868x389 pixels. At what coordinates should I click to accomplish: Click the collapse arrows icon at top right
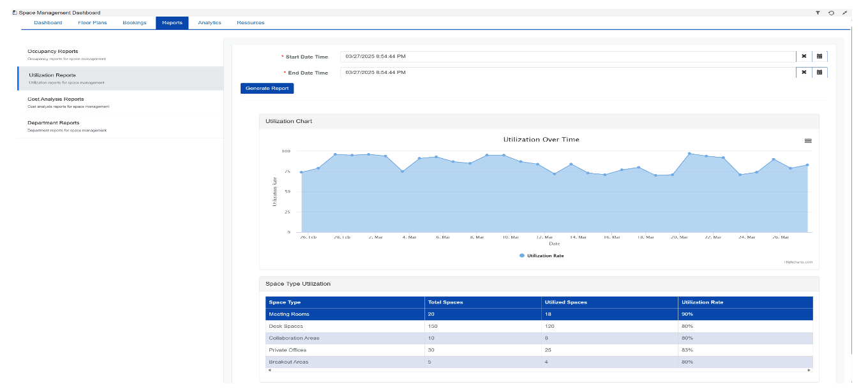point(844,13)
